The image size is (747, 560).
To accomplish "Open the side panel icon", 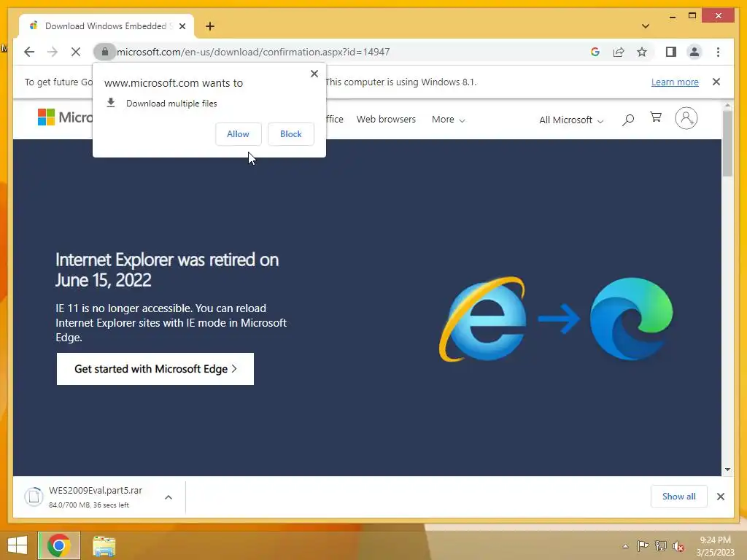I will pos(671,52).
